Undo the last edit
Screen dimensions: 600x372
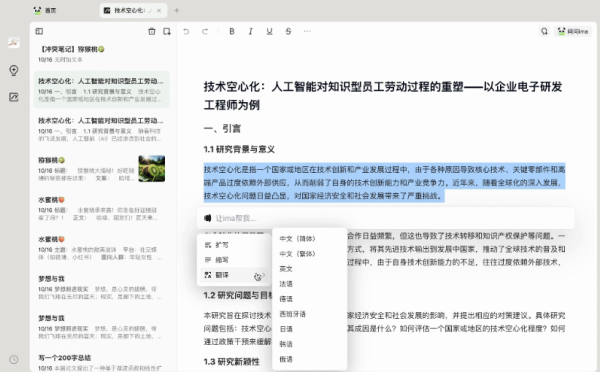tap(186, 31)
